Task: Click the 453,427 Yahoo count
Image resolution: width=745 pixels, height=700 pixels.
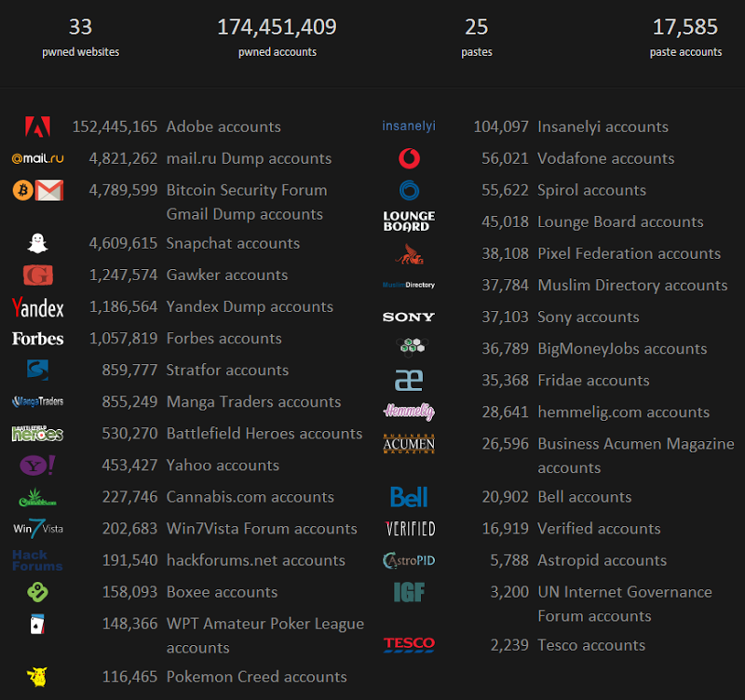Action: (129, 465)
